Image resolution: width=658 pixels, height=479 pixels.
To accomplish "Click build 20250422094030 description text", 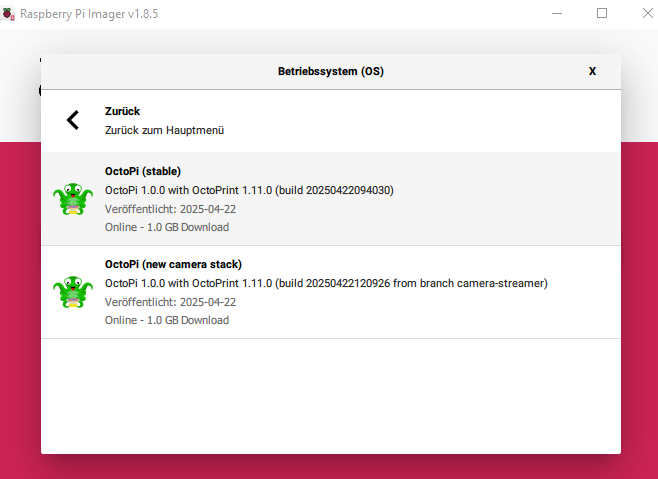I will (x=249, y=190).
